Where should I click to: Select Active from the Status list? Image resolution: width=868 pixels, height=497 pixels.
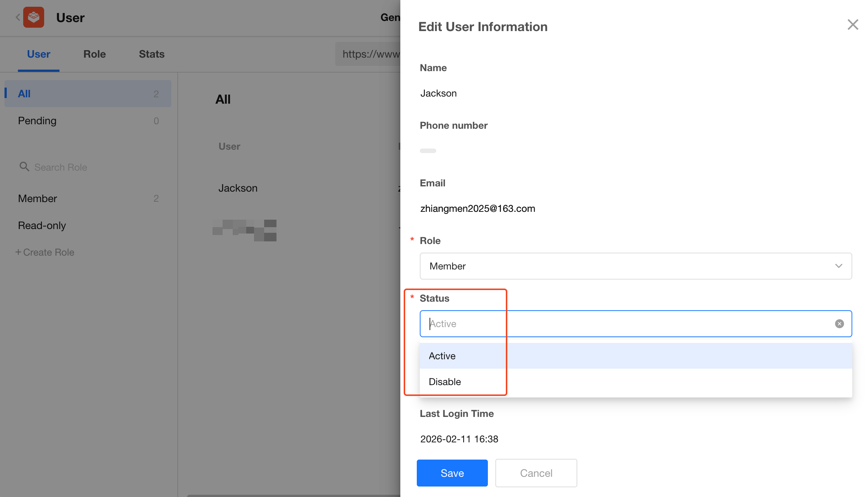(442, 356)
